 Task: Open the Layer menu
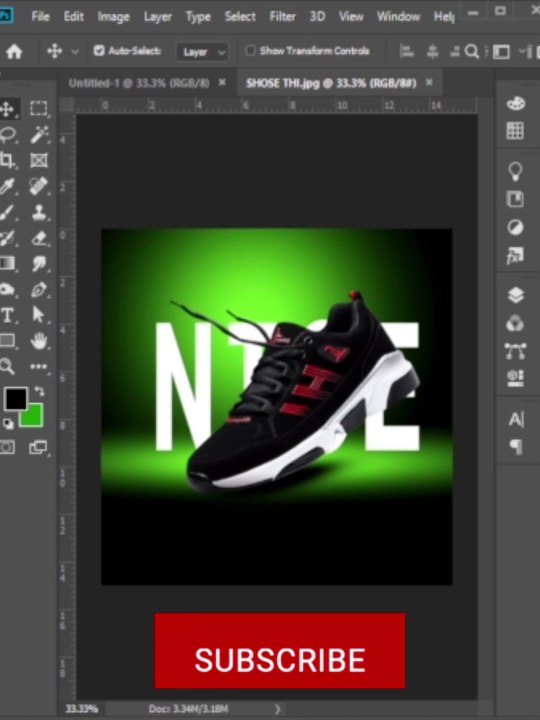[x=158, y=17]
